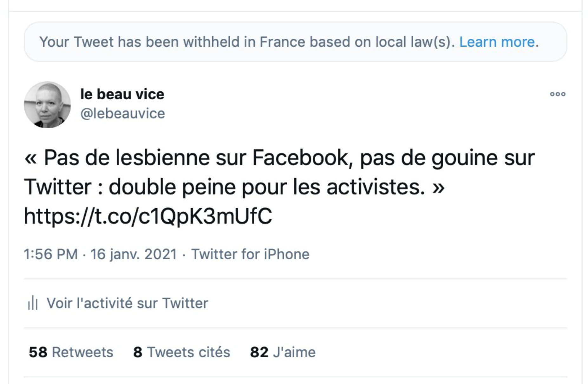This screenshot has height=384, width=588.
Task: Open the t.co/c1QpK3mUfC link
Action: pyautogui.click(x=148, y=216)
